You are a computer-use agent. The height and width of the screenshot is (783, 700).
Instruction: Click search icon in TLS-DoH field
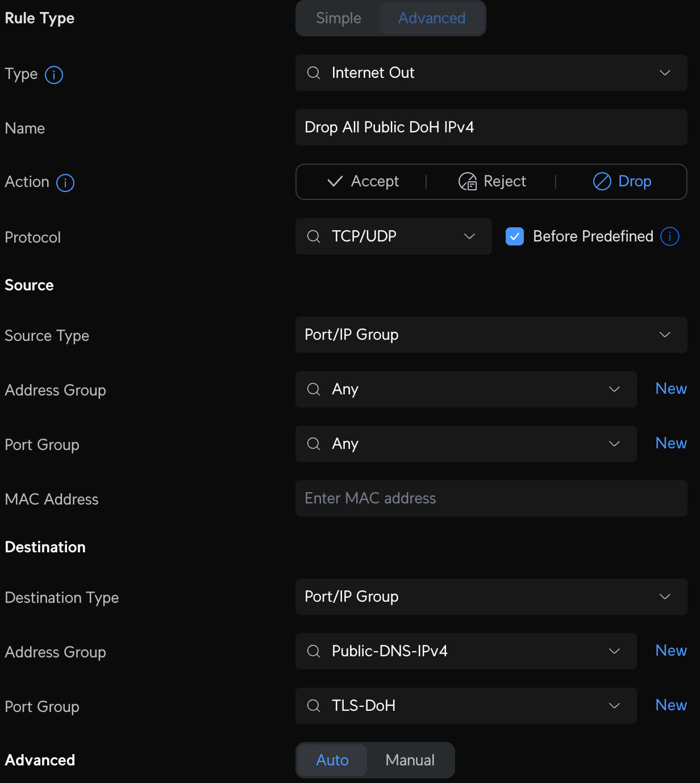coord(314,706)
